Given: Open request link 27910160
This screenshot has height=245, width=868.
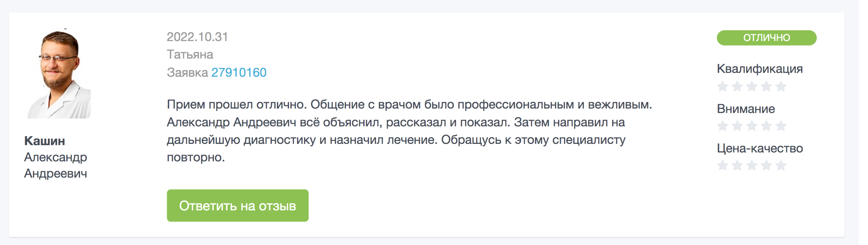Looking at the screenshot, I should [239, 72].
